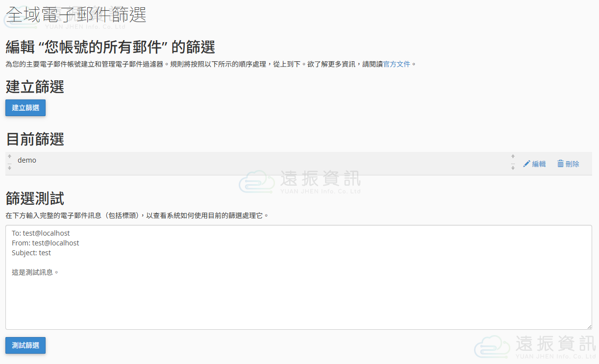The image size is (599, 364).
Task: Click the 編輯 link text for demo filter
Action: pyautogui.click(x=539, y=164)
